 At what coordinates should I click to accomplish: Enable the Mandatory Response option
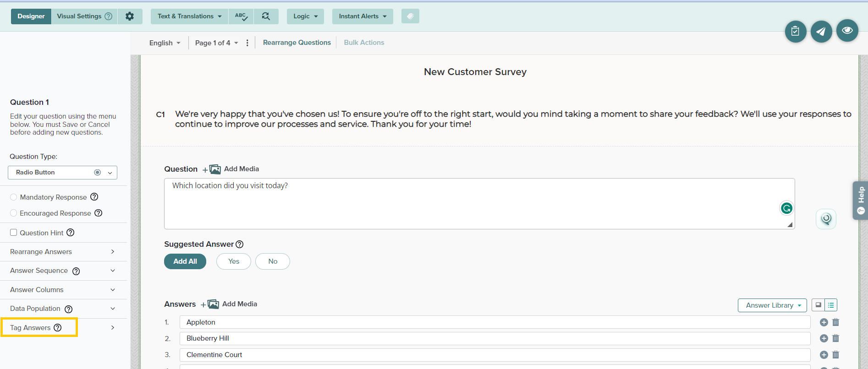(x=14, y=197)
